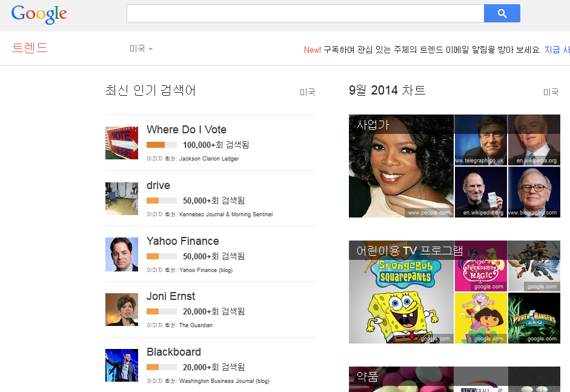Image resolution: width=570 pixels, height=392 pixels.
Task: Open the Google logo homepage link
Action: click(x=39, y=14)
